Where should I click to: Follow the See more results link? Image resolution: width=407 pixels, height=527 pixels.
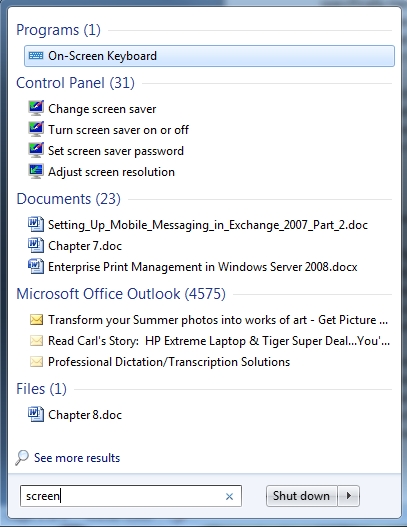click(77, 458)
